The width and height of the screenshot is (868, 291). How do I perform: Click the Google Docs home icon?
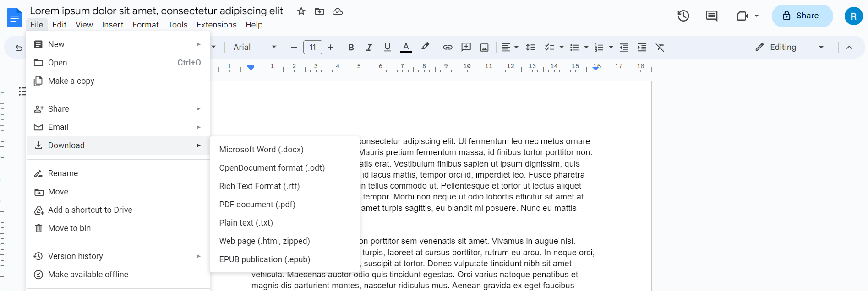[14, 17]
